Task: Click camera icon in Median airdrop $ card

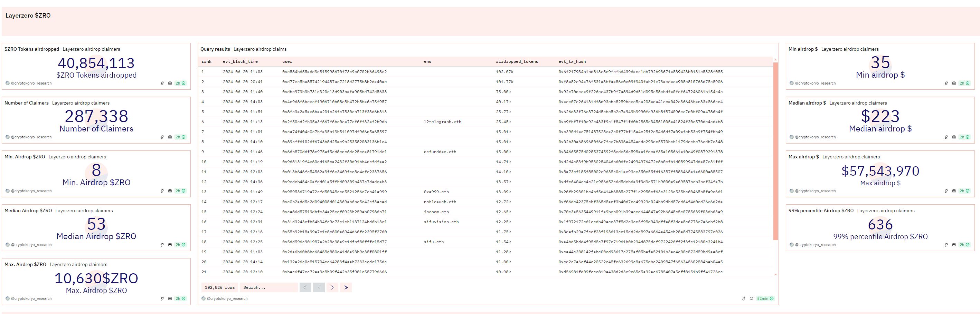Action: pos(954,137)
